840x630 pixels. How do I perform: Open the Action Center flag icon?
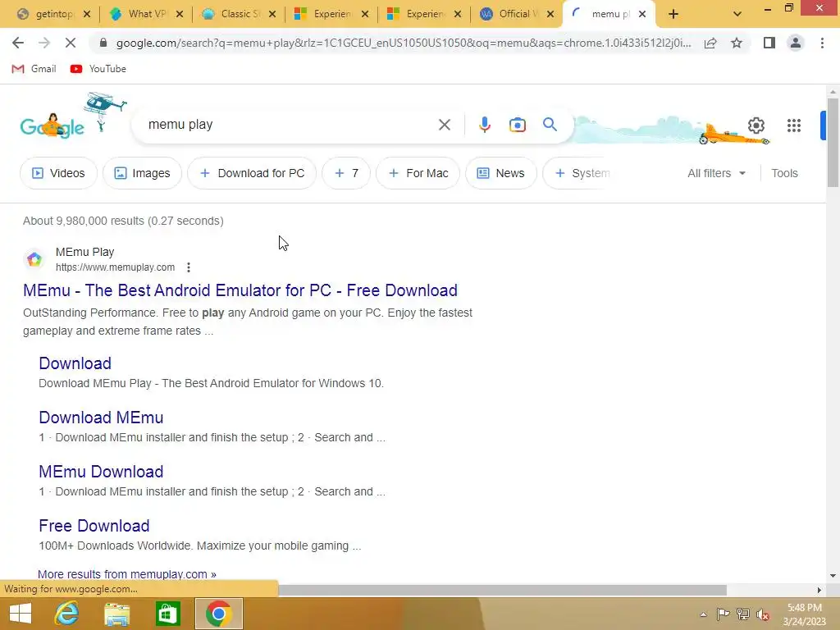point(723,614)
